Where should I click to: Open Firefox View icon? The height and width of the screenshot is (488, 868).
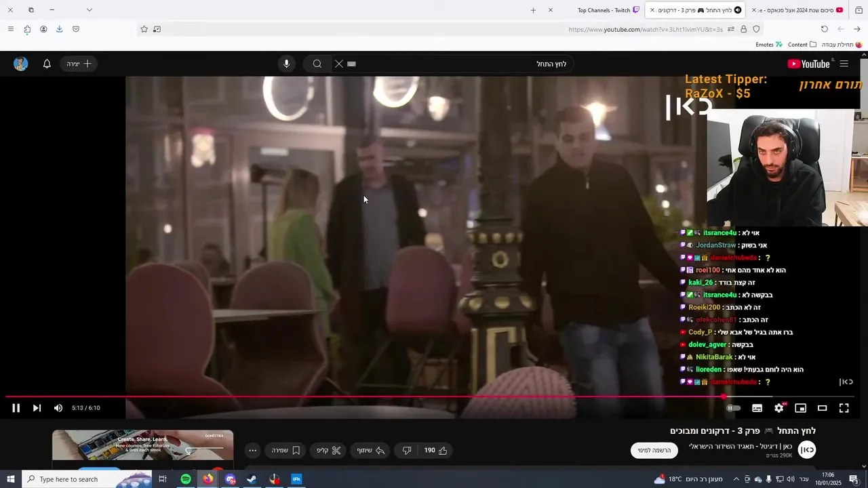point(858,10)
